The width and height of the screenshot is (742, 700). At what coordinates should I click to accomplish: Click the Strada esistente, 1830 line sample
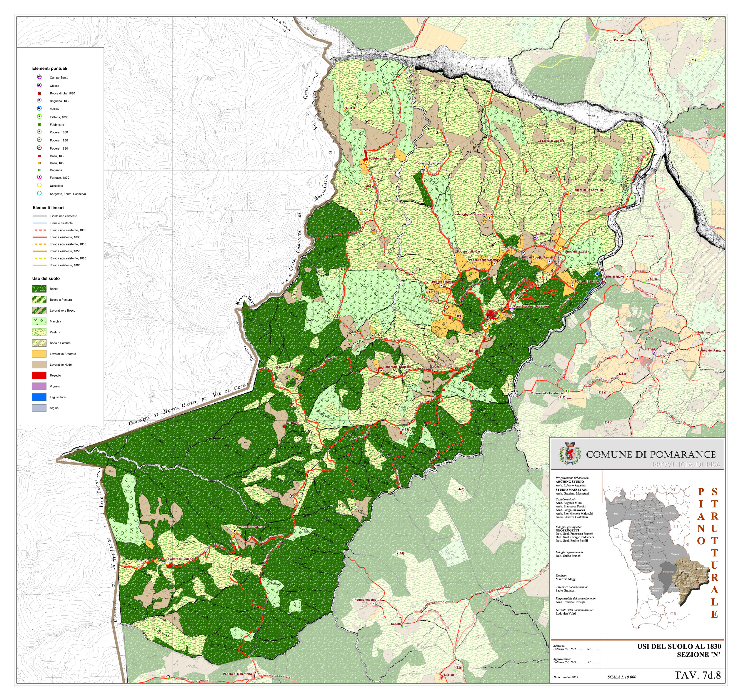[40, 237]
